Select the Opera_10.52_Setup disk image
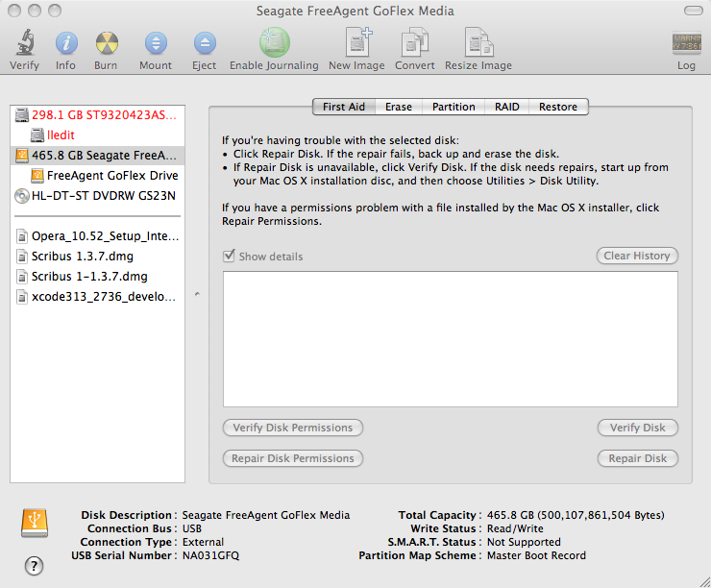The image size is (711, 588). pyautogui.click(x=97, y=236)
